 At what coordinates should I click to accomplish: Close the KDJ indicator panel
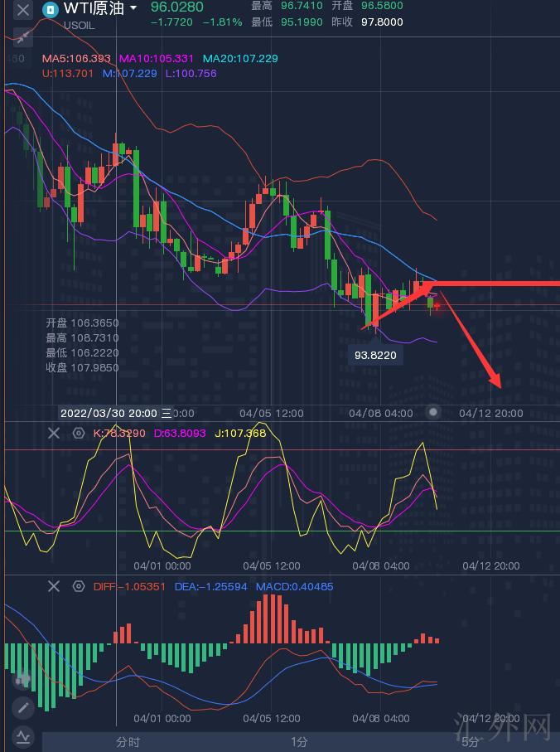pos(54,434)
